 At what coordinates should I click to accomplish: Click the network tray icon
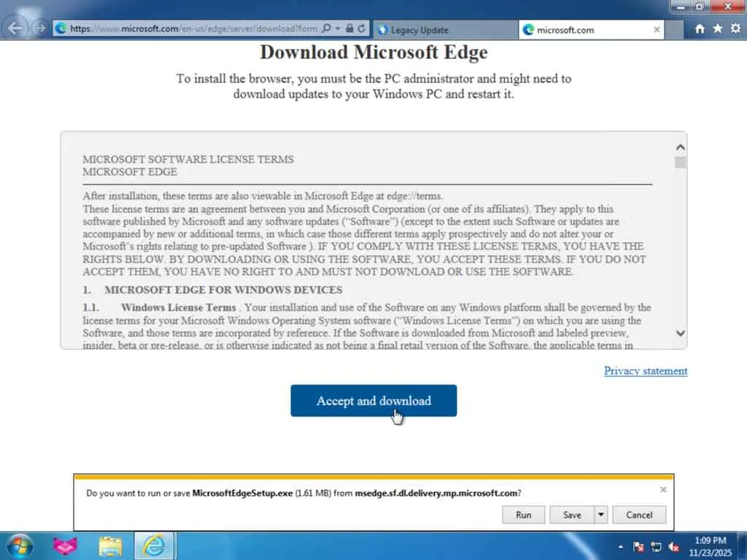[657, 547]
